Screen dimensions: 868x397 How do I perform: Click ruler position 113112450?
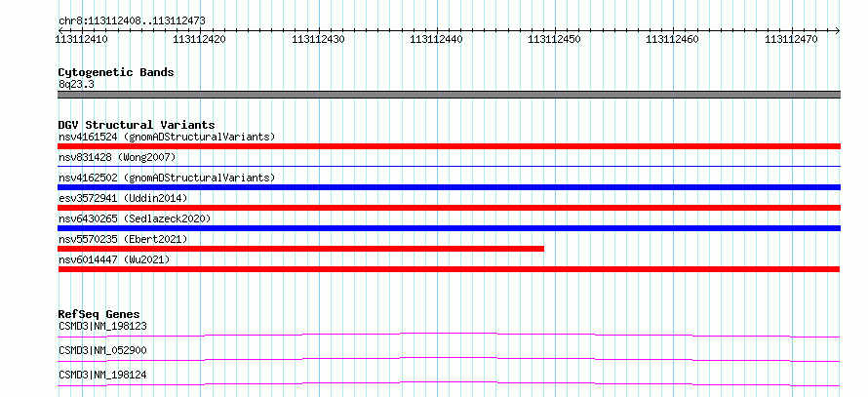tap(555, 39)
